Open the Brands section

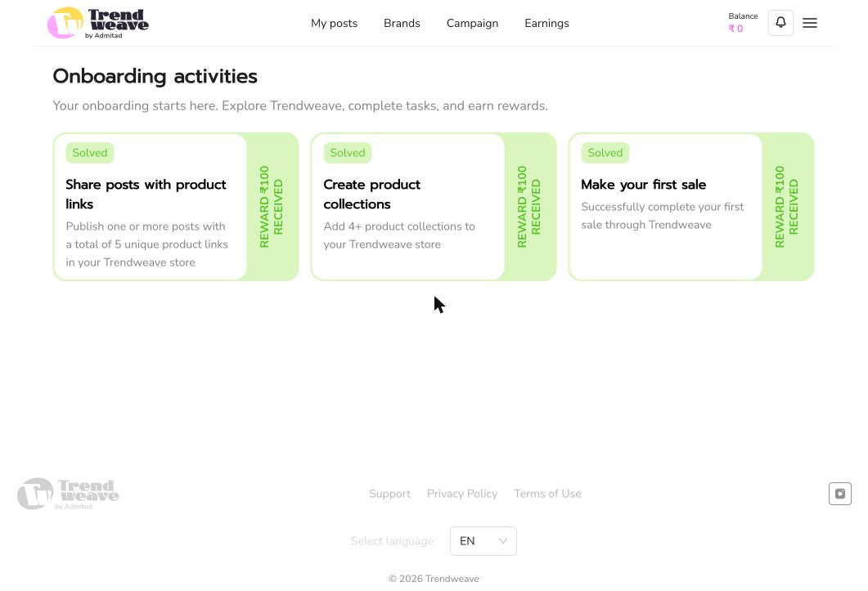[402, 23]
